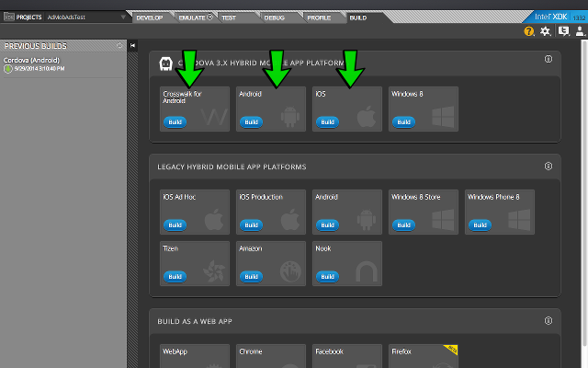Switch to the Test tab
The width and height of the screenshot is (588, 368).
229,17
